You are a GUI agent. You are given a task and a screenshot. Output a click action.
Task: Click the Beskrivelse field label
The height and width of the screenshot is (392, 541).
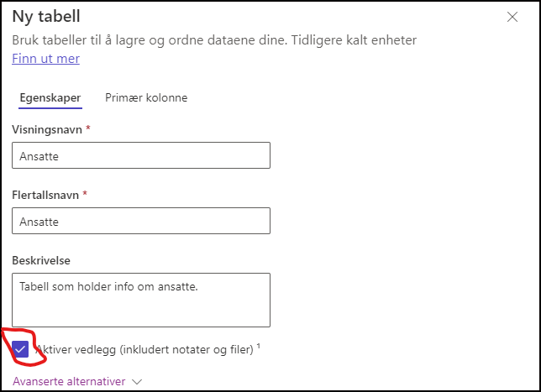pos(41,261)
